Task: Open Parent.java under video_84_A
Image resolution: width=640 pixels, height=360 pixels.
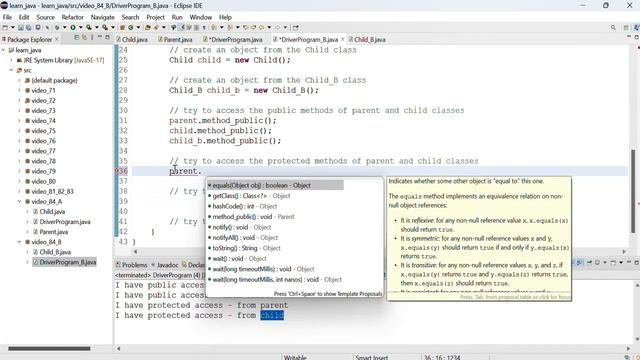Action: click(50, 232)
